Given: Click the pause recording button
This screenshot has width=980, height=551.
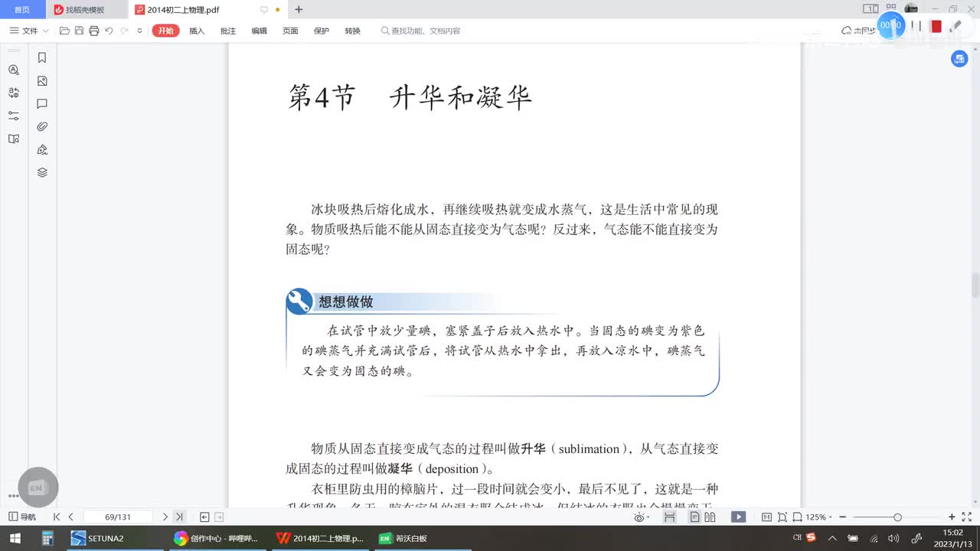Looking at the screenshot, I should [x=916, y=25].
